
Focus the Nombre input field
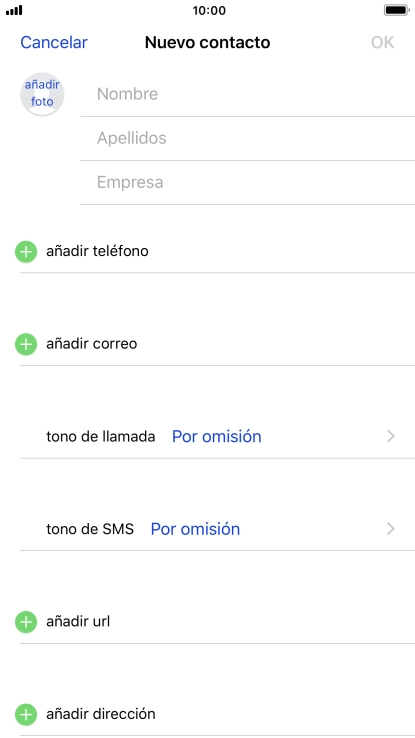[x=247, y=94]
